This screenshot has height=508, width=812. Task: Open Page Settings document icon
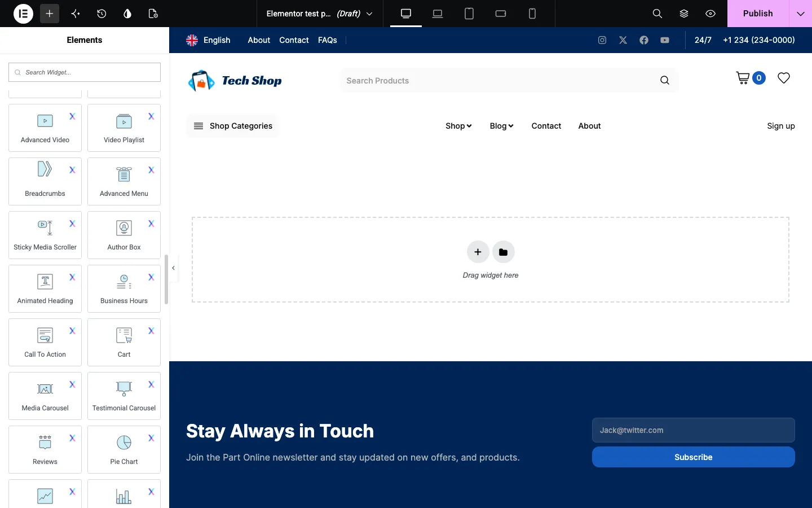[x=153, y=14]
